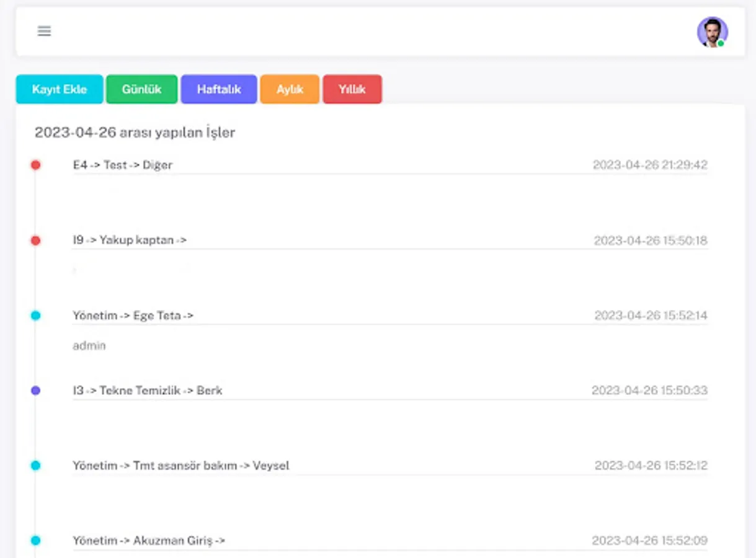Click the timestamp 2023-04-26 15:52:14
The height and width of the screenshot is (558, 756).
(651, 316)
